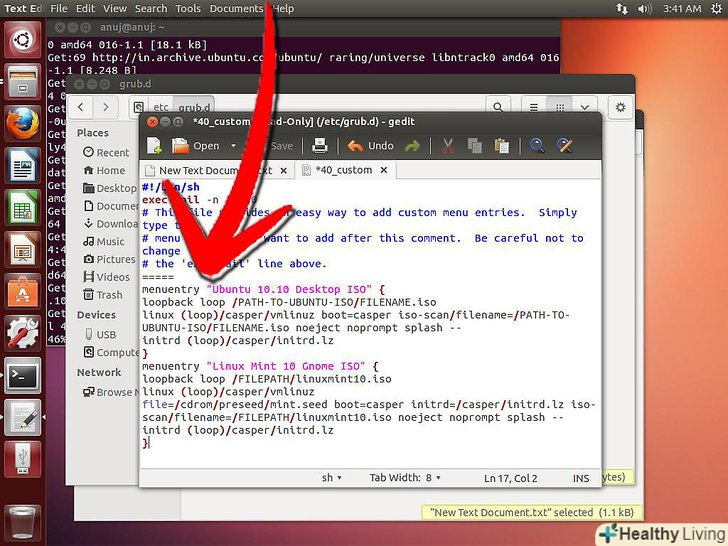Search files with file manager magnifier
The image size is (728, 546).
tap(498, 107)
